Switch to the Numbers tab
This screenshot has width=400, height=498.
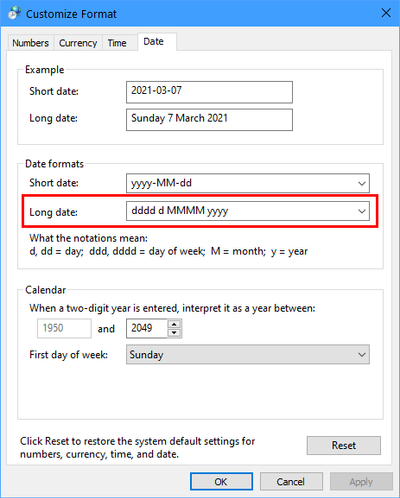30,43
